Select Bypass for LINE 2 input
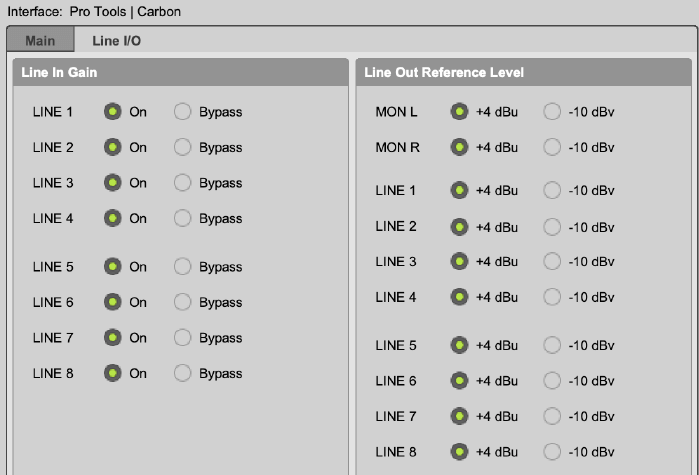Viewport: 699px width, 475px height. pos(183,148)
